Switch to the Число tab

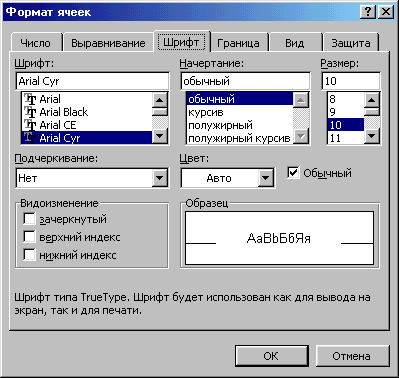pos(36,43)
